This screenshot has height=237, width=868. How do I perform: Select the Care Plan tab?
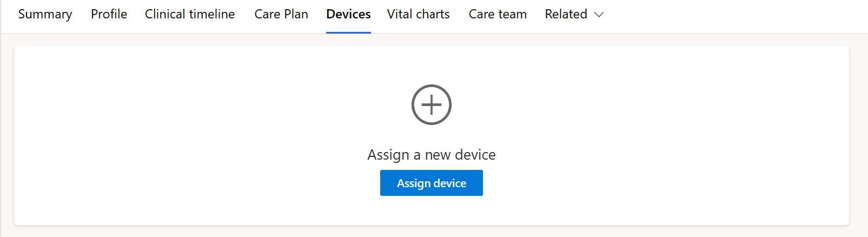(x=281, y=14)
